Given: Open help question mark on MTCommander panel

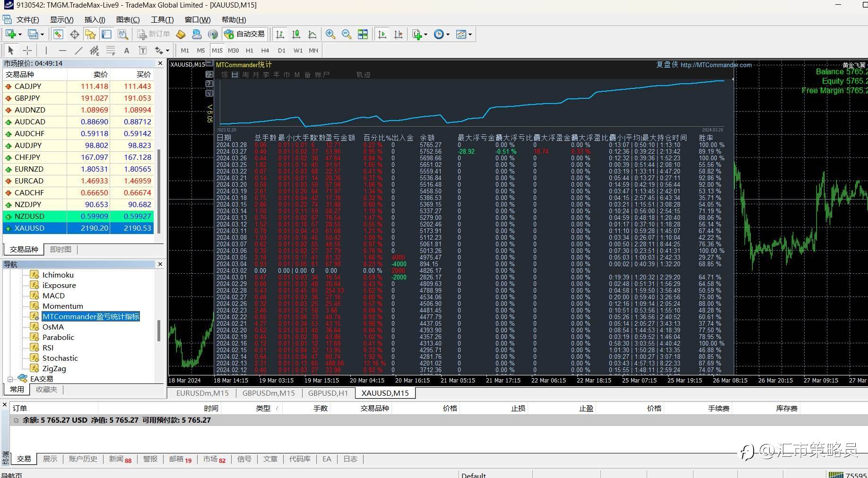Looking at the screenshot, I should (209, 84).
